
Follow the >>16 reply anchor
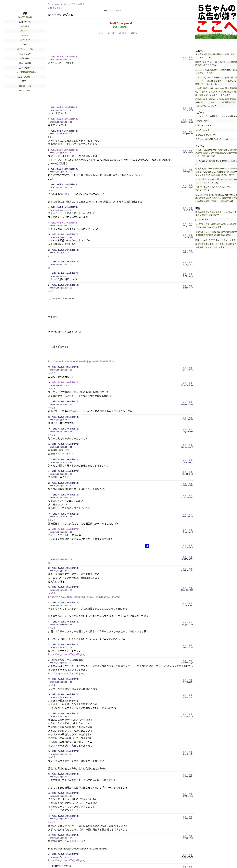tap(51, 408)
